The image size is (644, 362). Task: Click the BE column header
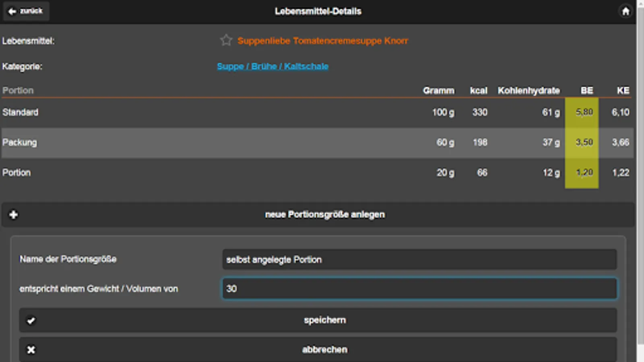(586, 90)
